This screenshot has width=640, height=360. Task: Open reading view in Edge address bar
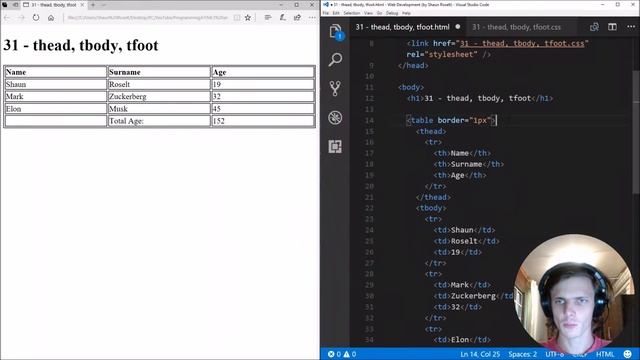237,18
